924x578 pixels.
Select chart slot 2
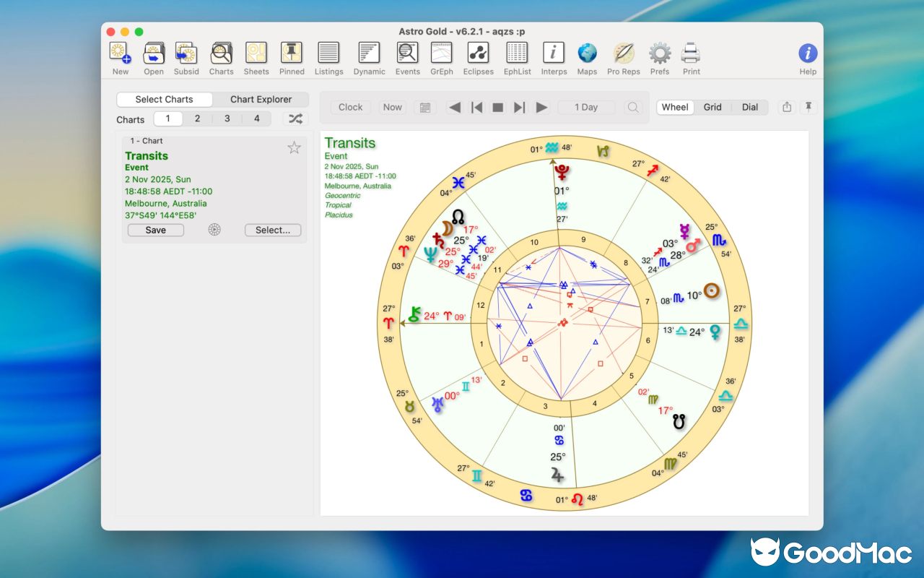pyautogui.click(x=197, y=118)
